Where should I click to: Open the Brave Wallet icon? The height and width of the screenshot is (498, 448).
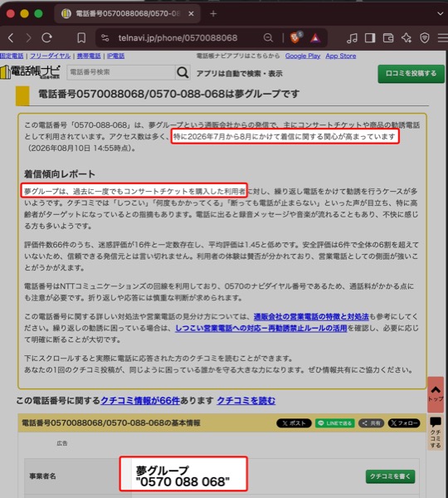(388, 38)
